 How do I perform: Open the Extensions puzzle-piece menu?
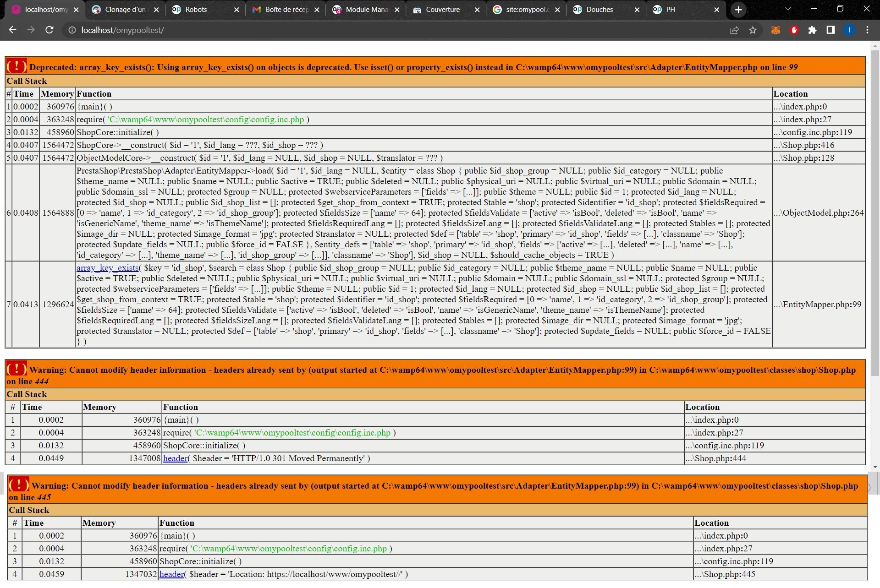(812, 30)
